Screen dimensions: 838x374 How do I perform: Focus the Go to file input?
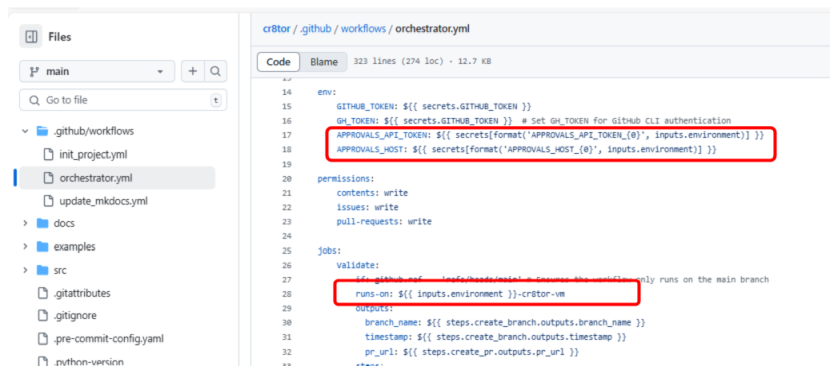pos(123,100)
